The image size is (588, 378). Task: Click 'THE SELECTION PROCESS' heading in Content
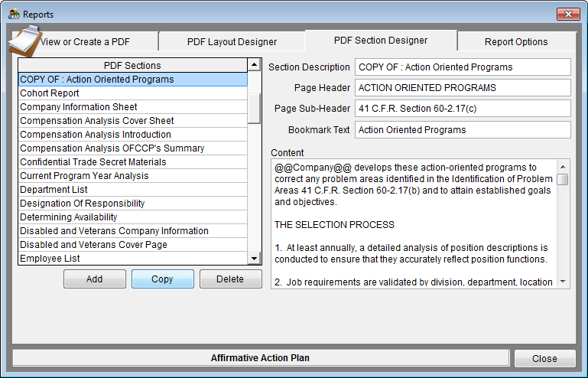coord(334,224)
